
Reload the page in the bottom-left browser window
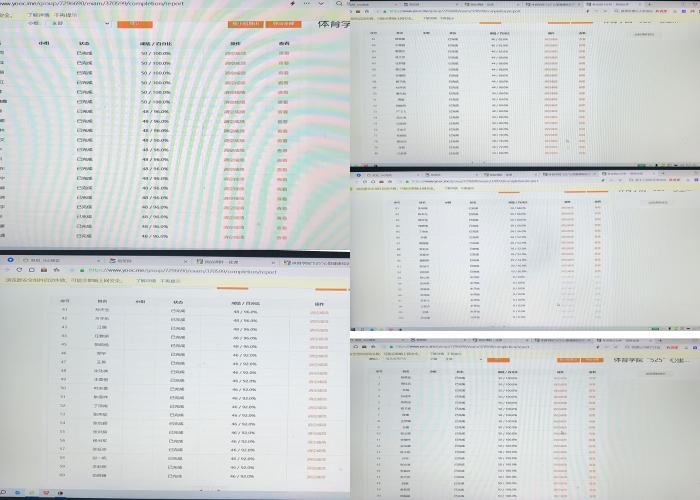(x=19, y=270)
